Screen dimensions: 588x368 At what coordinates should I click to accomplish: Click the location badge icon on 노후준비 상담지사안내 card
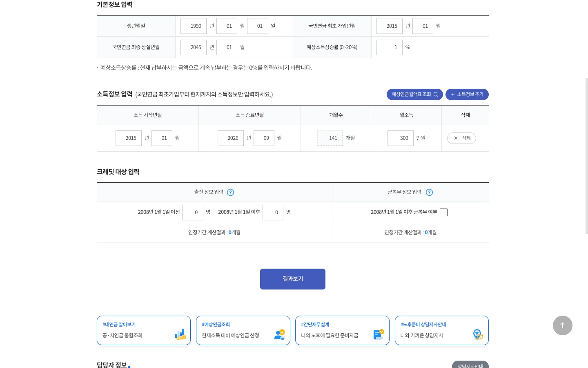click(478, 334)
